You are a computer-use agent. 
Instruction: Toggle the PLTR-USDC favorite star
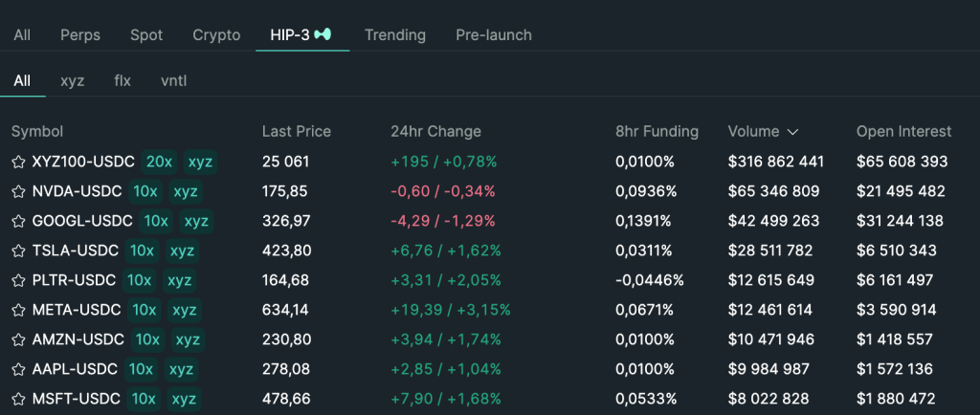pos(18,281)
